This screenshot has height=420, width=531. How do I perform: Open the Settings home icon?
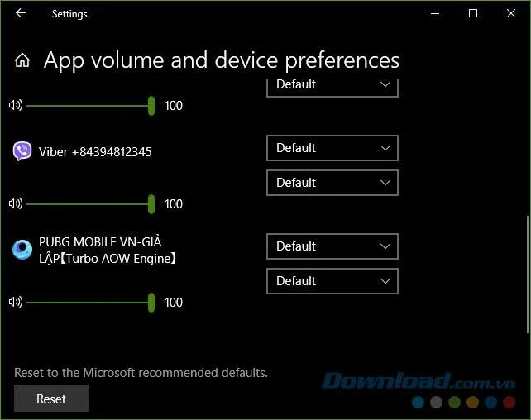[x=22, y=60]
